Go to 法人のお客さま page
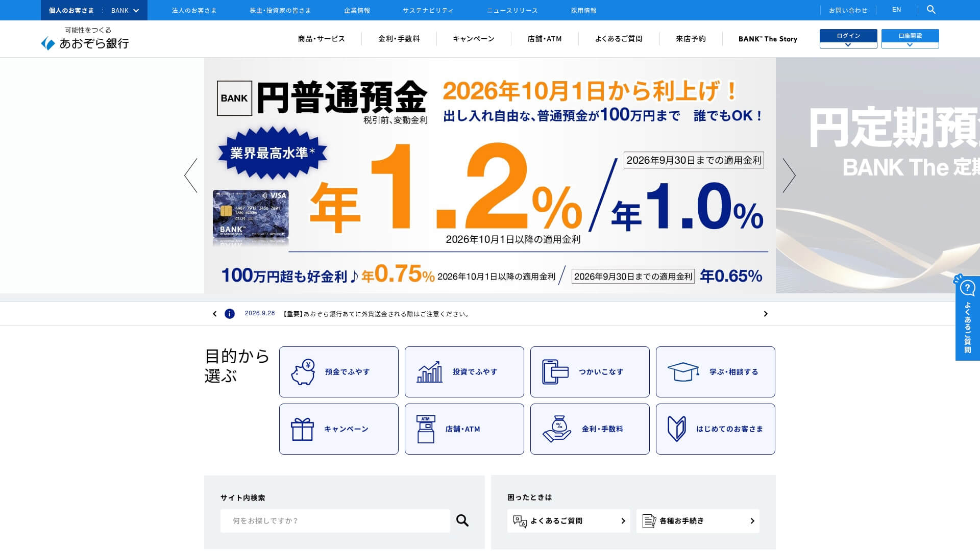The image size is (980, 551). [194, 10]
